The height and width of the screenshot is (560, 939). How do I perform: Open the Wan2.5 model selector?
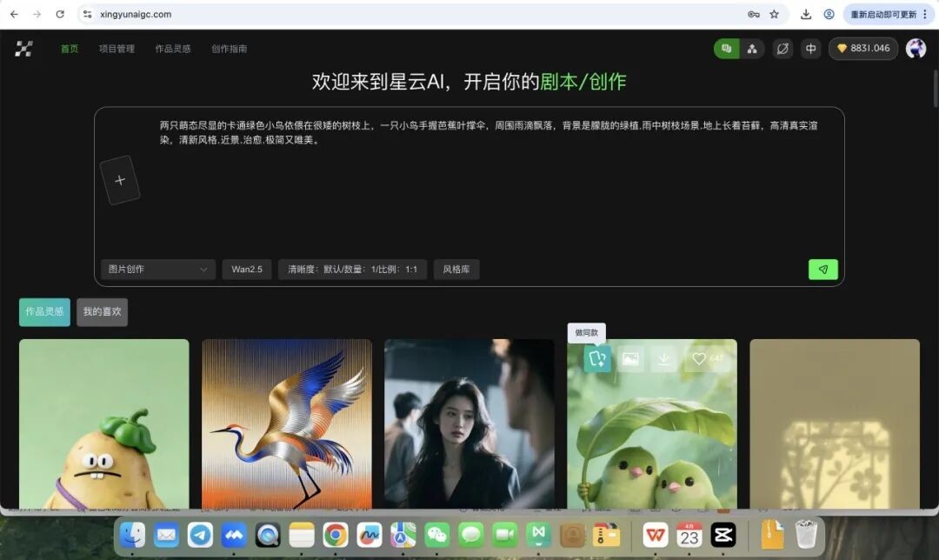pyautogui.click(x=247, y=270)
